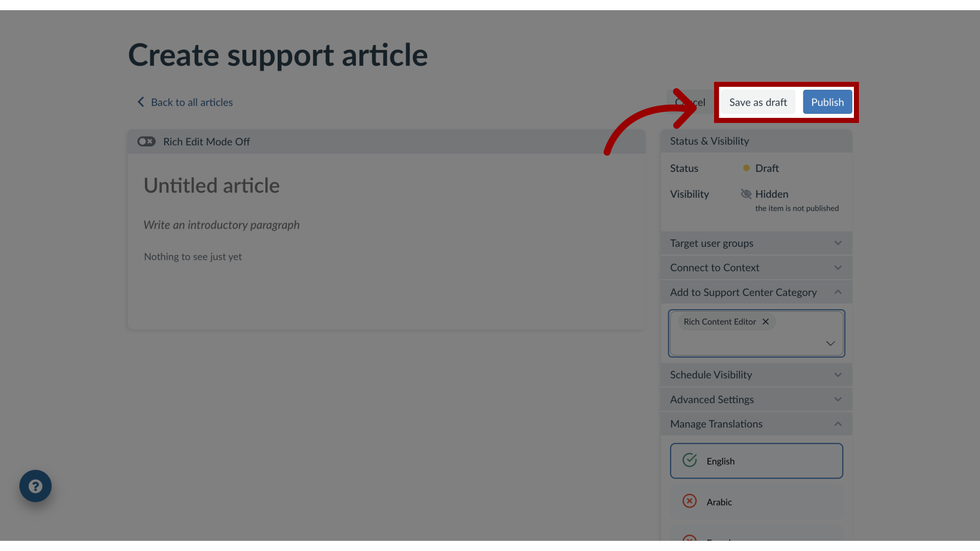Click the Arabic error icon

tap(689, 501)
